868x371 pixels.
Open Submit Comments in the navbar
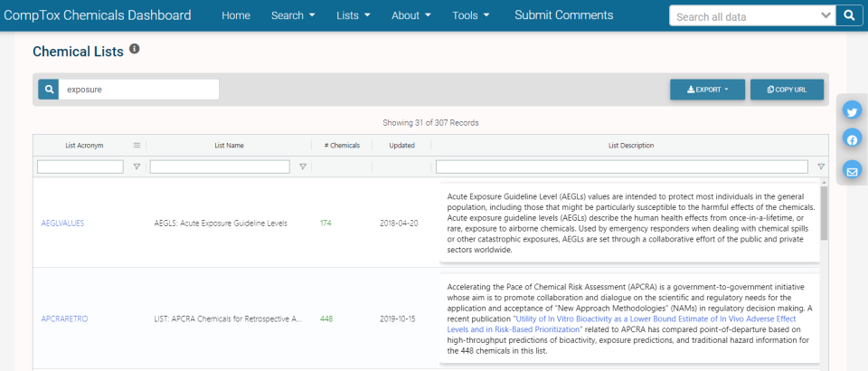click(x=563, y=15)
